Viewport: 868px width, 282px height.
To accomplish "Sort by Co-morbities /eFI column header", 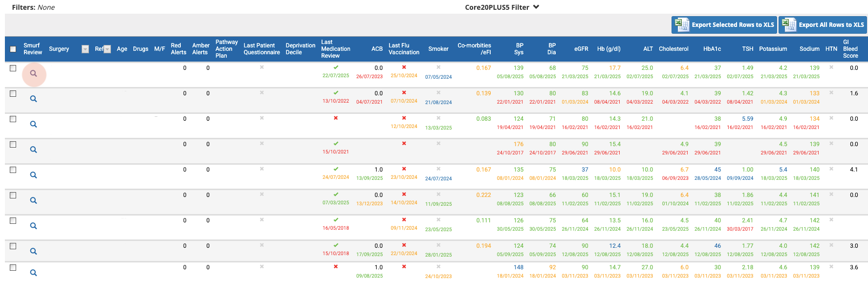I will pyautogui.click(x=474, y=49).
